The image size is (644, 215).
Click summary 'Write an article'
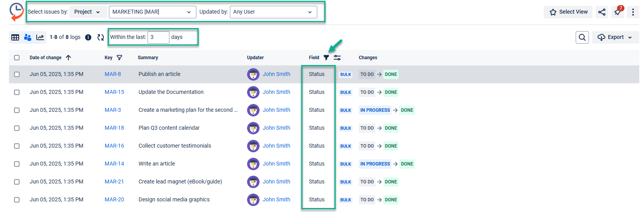[x=157, y=164]
